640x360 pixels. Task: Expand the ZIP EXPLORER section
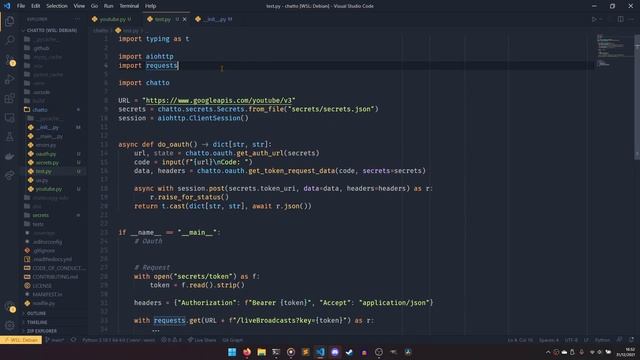[42, 331]
